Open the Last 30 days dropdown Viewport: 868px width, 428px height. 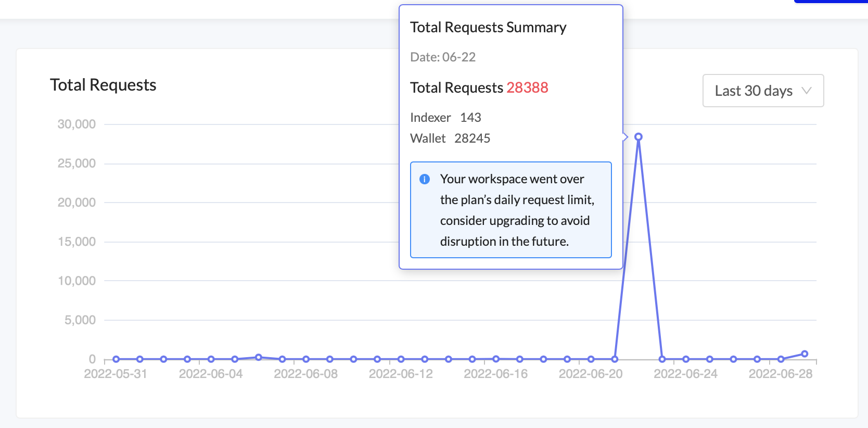tap(762, 91)
